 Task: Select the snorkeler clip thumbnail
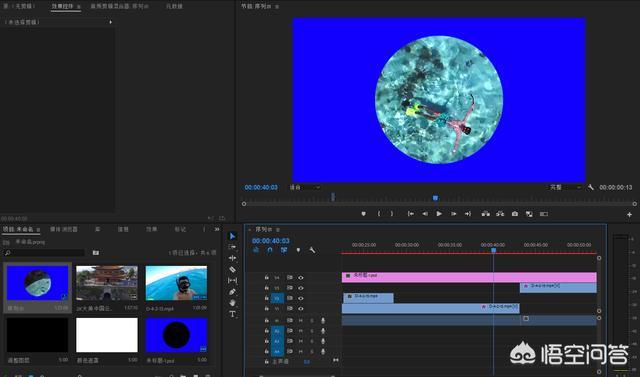point(176,283)
